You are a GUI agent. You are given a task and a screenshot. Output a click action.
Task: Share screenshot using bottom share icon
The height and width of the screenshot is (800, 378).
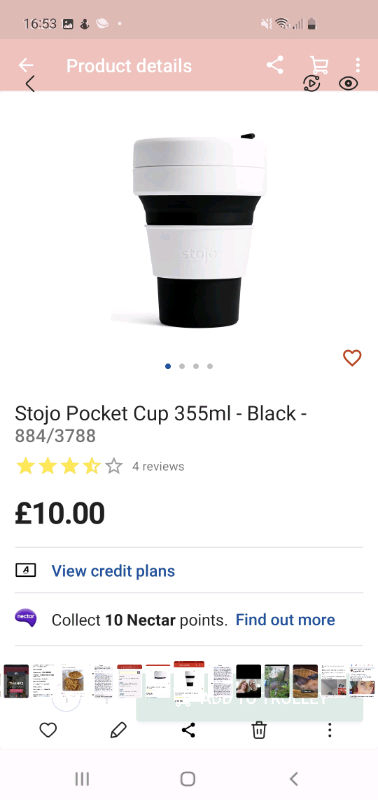[x=188, y=731]
